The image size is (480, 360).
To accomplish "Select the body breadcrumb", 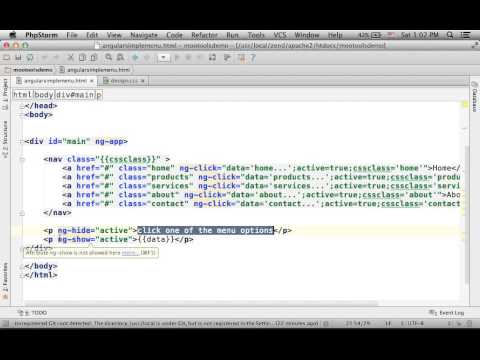I will (44, 95).
